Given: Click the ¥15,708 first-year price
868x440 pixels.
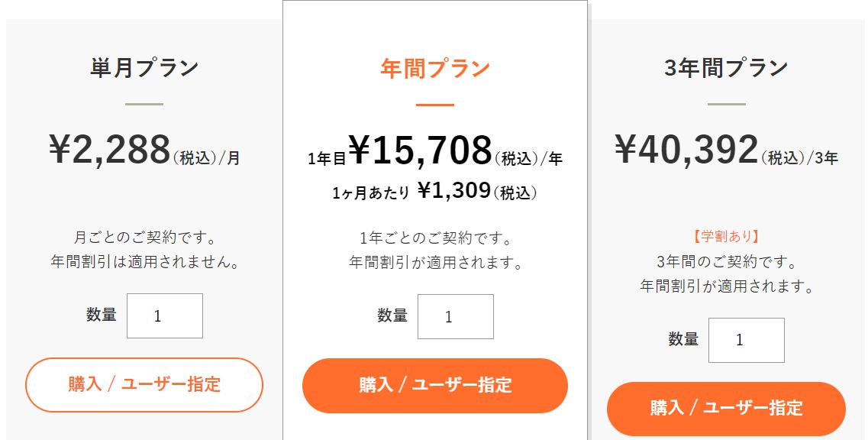Looking at the screenshot, I should click(420, 150).
